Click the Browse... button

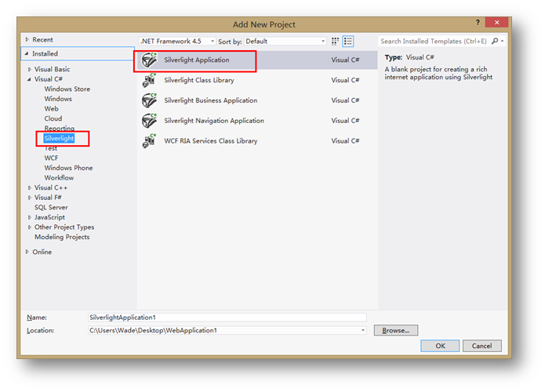(396, 330)
